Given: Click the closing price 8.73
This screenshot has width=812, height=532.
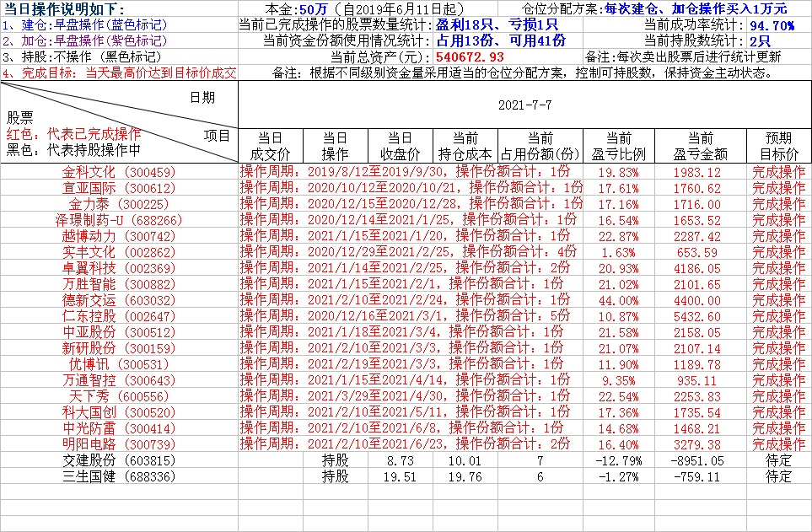Looking at the screenshot, I should click(x=401, y=460).
